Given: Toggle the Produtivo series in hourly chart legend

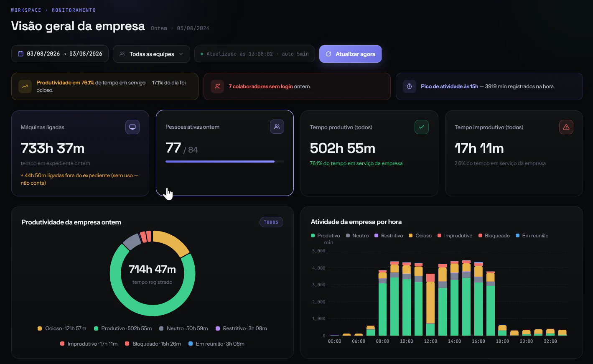Looking at the screenshot, I should point(326,236).
